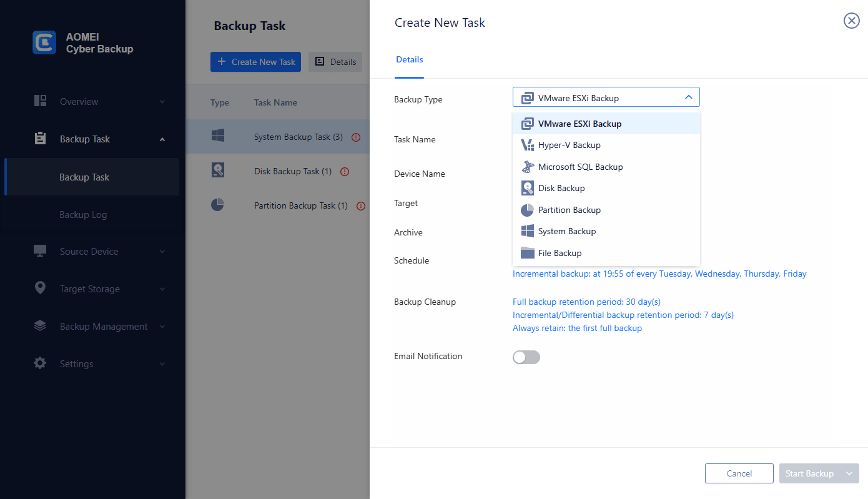Click the pie icon of Partition Backup Task row

pos(217,204)
